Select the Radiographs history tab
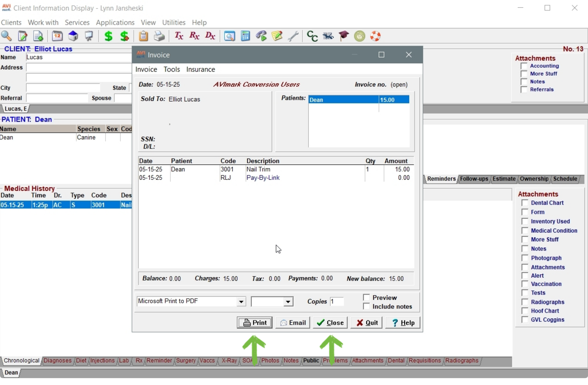 [x=462, y=361]
